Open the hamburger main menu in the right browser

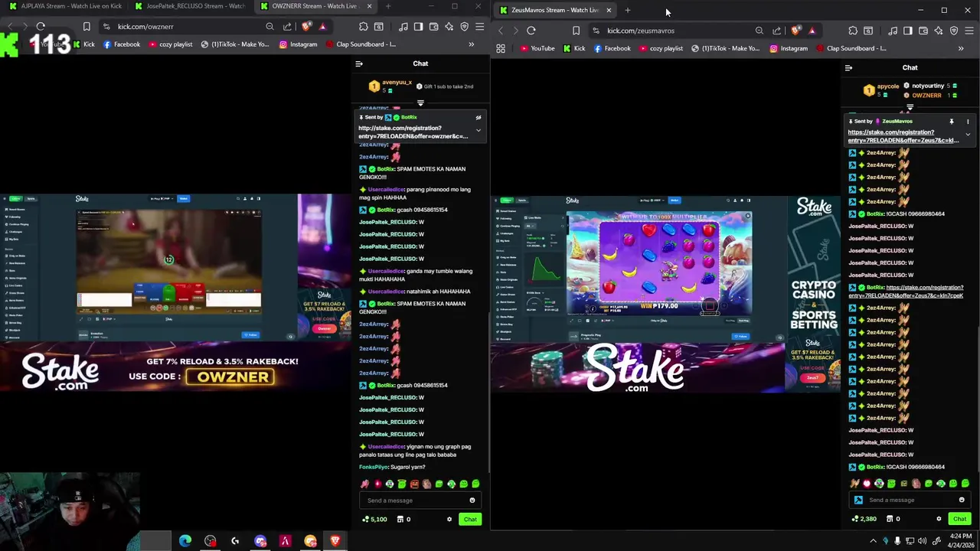tap(969, 31)
